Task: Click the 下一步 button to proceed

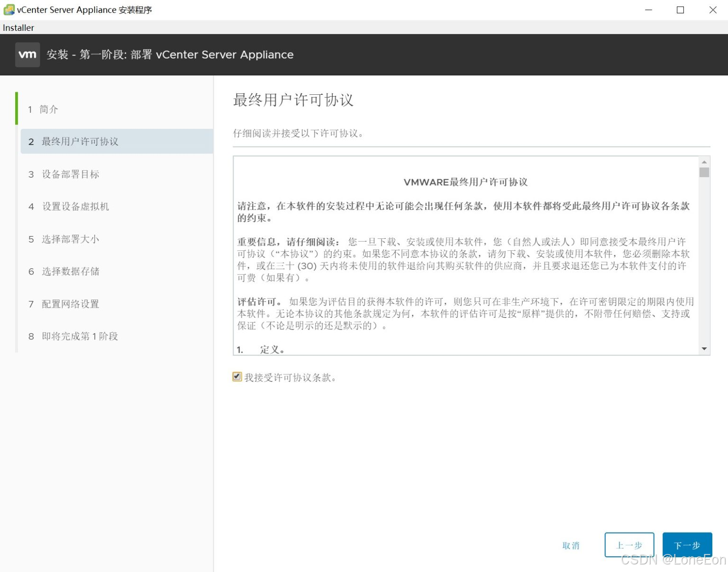Action: tap(687, 545)
